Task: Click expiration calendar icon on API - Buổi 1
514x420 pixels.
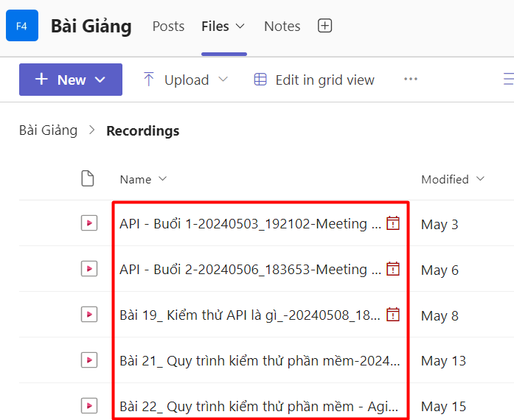Action: (394, 223)
